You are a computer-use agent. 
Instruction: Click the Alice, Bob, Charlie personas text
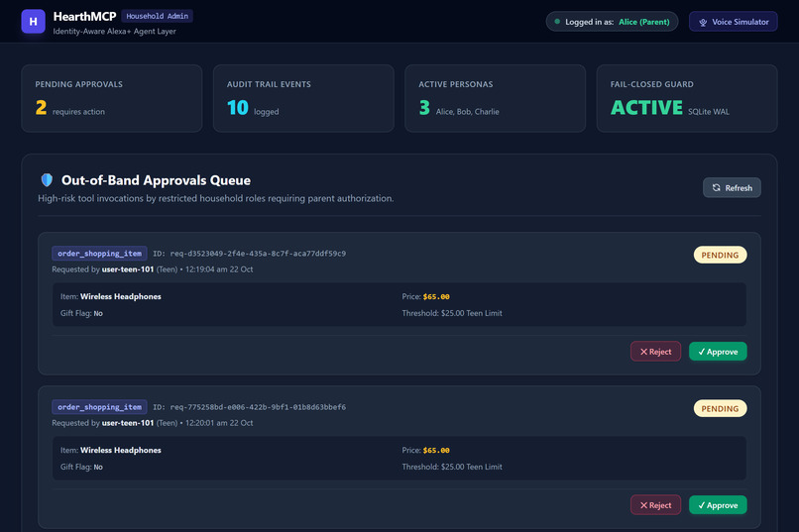[467, 112]
